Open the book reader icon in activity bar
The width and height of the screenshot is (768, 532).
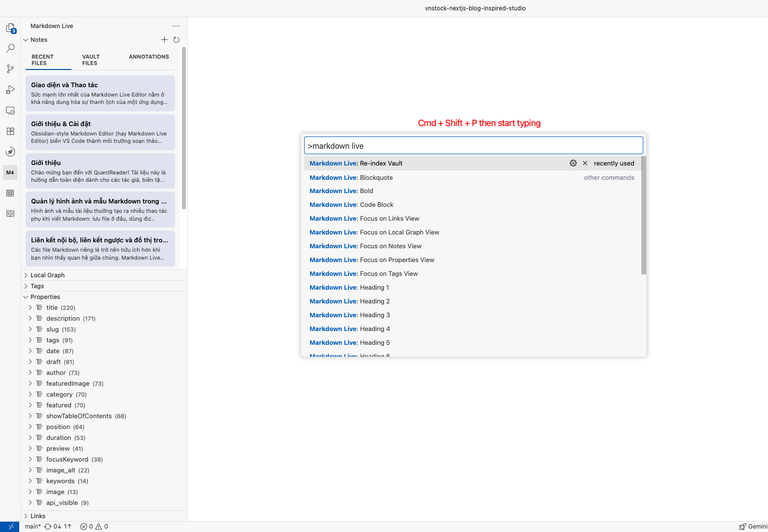tap(10, 214)
